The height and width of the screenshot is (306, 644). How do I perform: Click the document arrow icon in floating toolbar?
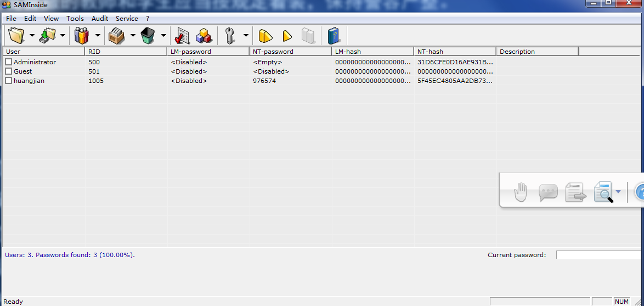(575, 192)
